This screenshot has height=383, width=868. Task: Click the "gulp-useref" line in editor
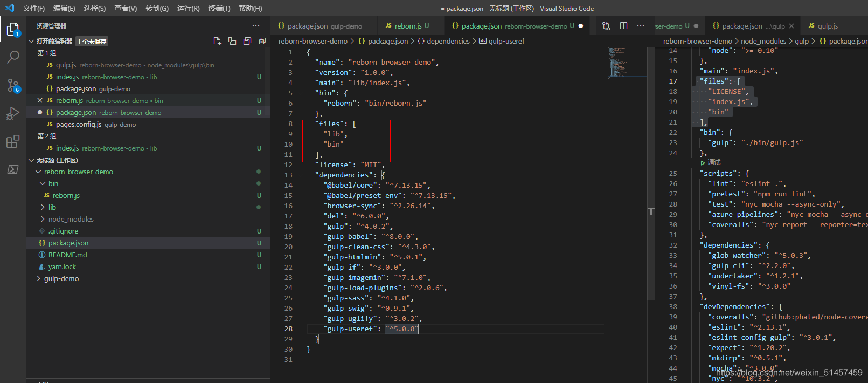click(x=372, y=329)
